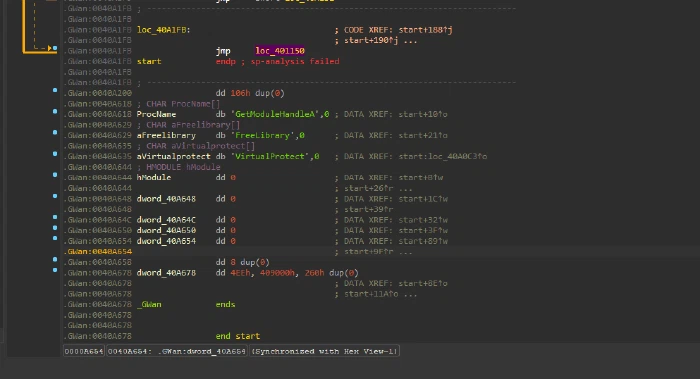Select the loc_40A1FB label
This screenshot has width=700, height=379.
click(x=163, y=30)
